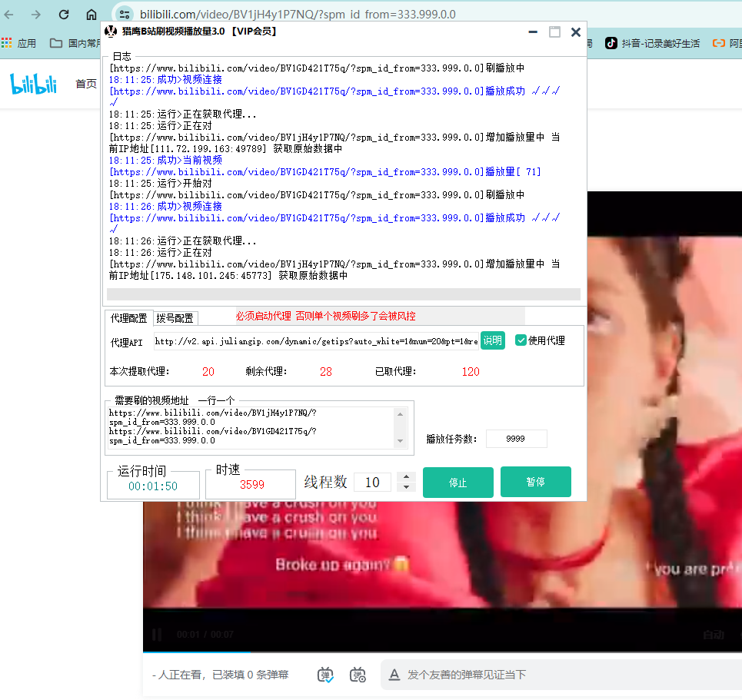This screenshot has width=742, height=700.
Task: Open the orange 阿里 bookmark icon
Action: coord(719,44)
